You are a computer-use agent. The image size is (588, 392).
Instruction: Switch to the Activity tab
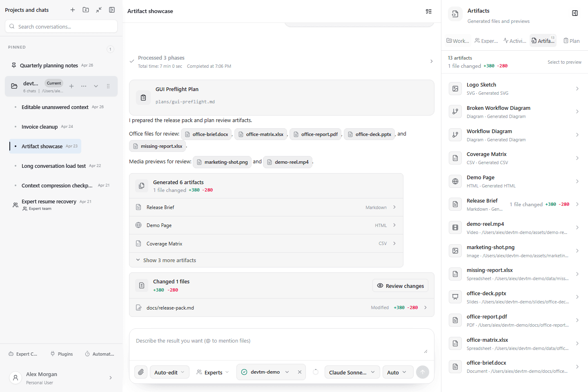[x=515, y=41]
